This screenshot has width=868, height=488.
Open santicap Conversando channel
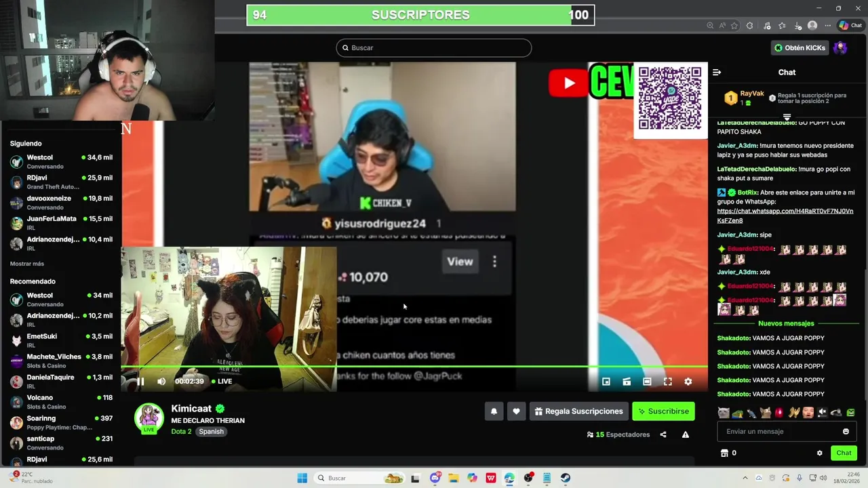click(61, 443)
